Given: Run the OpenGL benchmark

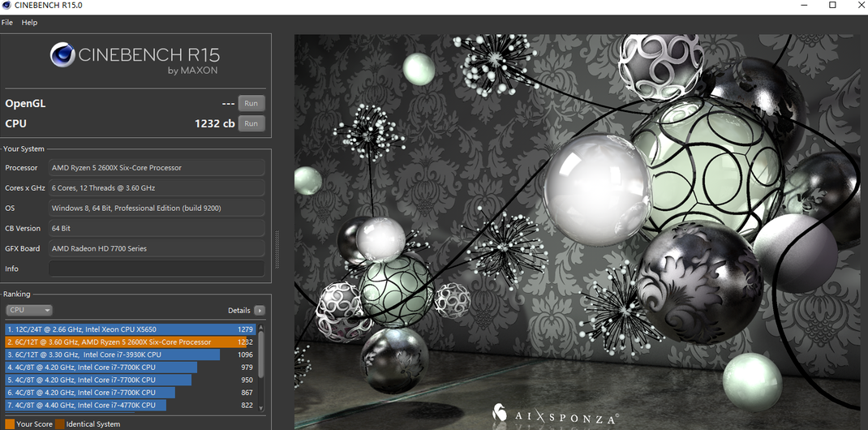Looking at the screenshot, I should 251,104.
